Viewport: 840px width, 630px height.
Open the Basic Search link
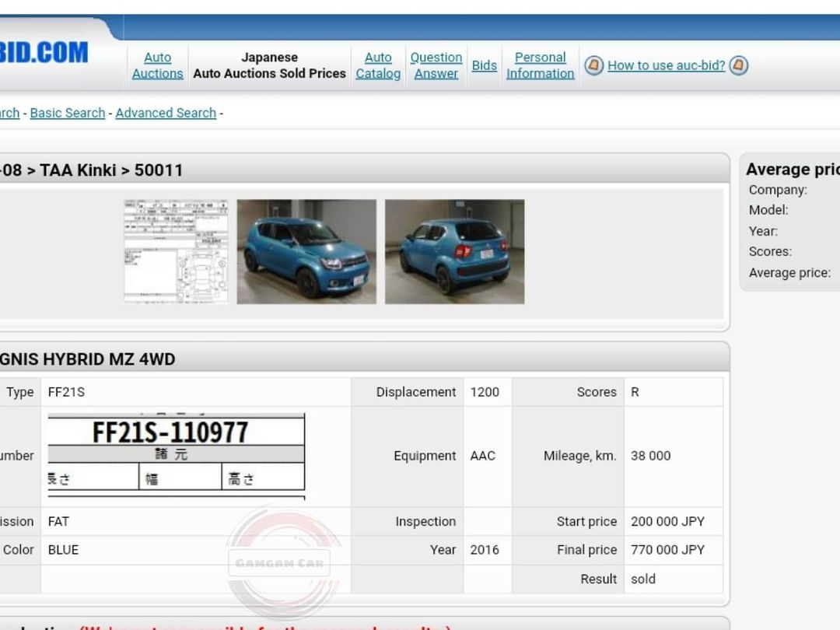tap(68, 113)
